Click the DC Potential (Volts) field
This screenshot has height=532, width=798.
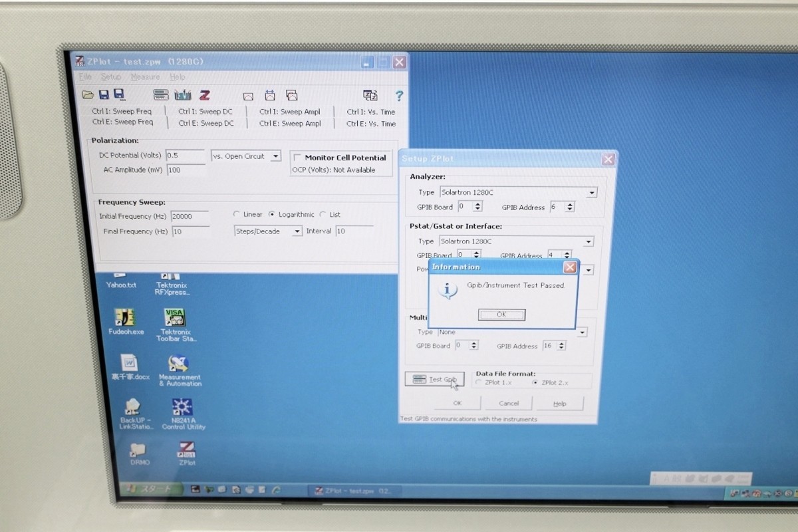pyautogui.click(x=185, y=156)
